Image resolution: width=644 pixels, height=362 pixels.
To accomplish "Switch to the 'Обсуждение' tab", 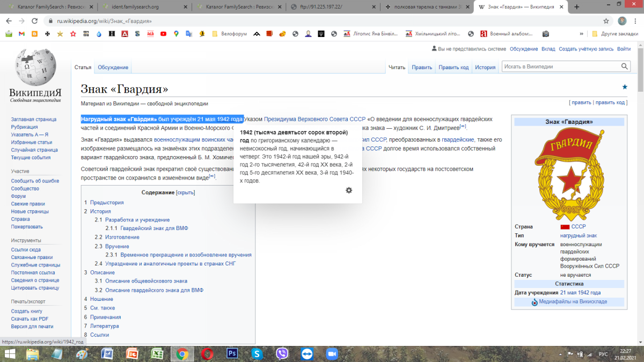I will pyautogui.click(x=113, y=68).
